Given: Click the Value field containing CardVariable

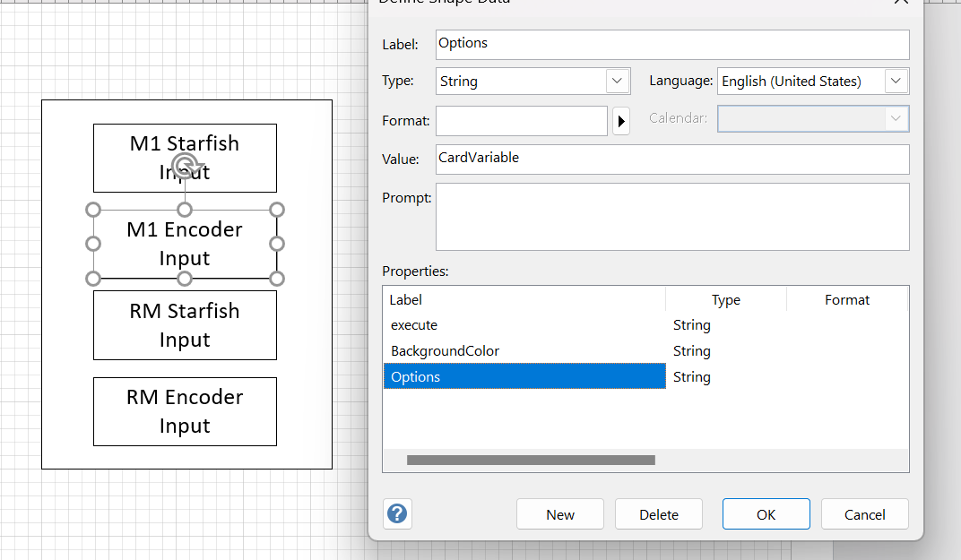Looking at the screenshot, I should (671, 159).
